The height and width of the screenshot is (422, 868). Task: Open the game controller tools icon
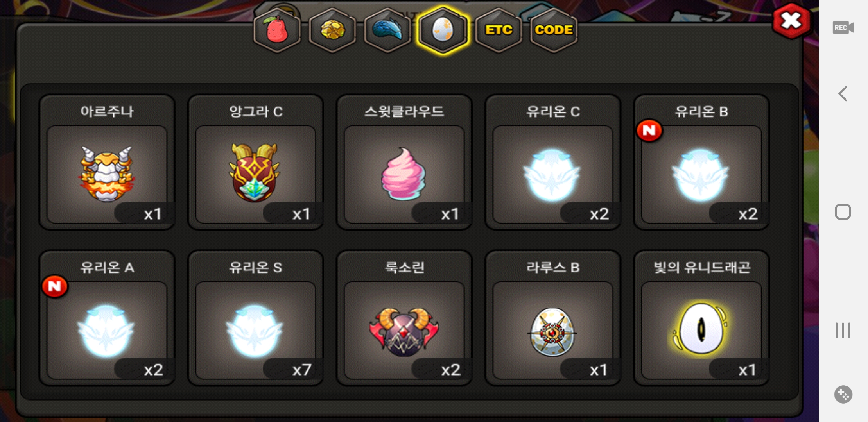tap(843, 394)
